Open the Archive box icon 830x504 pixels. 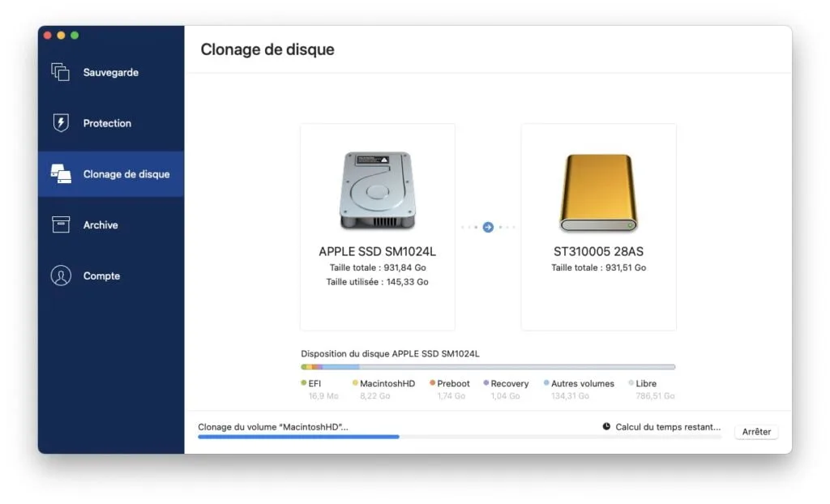tap(60, 224)
